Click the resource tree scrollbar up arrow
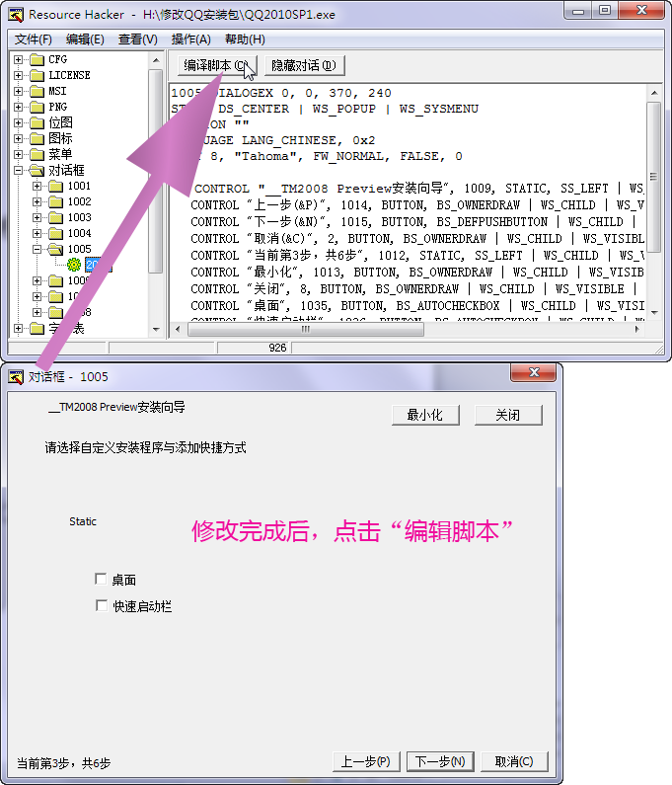The image size is (672, 785). point(156,60)
